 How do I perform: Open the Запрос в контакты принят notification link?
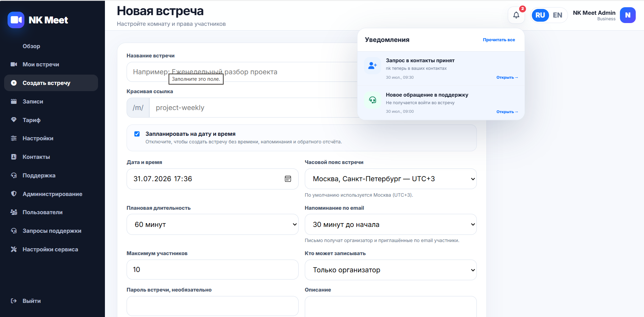tap(507, 77)
